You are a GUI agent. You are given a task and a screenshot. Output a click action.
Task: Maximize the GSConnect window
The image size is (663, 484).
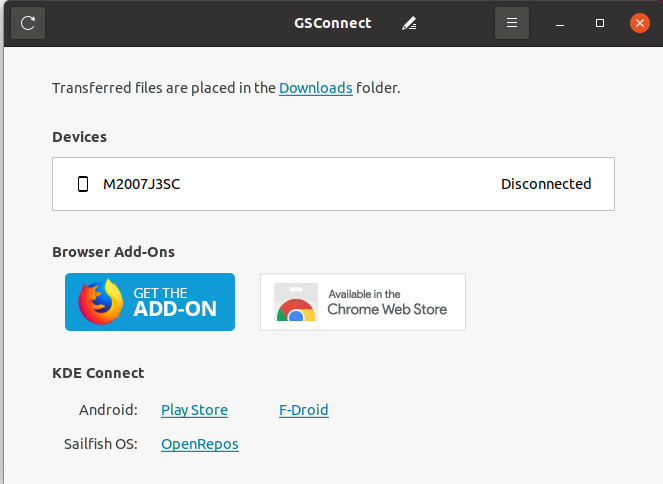[x=600, y=23]
